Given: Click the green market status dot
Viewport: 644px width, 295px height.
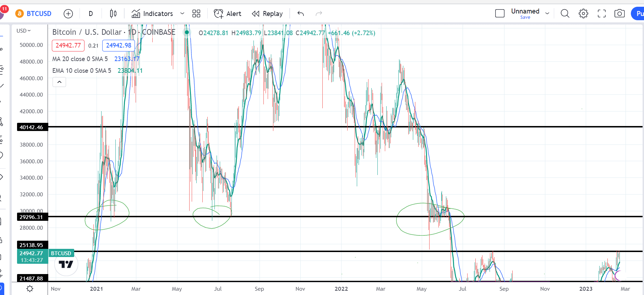Looking at the screenshot, I should [x=187, y=32].
